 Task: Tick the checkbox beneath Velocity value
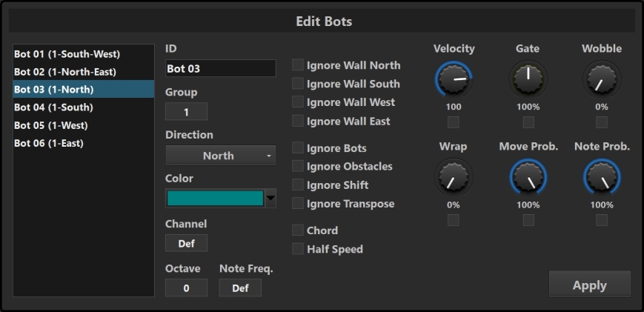point(454,122)
